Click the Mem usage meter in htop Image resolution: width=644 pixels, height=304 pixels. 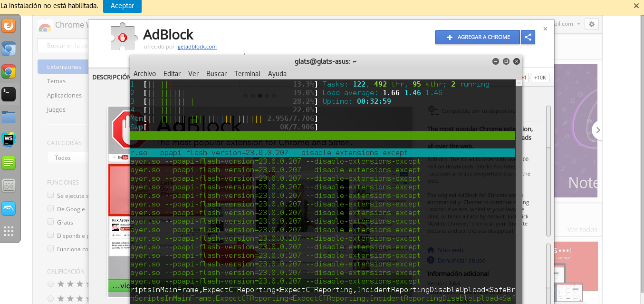[224, 118]
